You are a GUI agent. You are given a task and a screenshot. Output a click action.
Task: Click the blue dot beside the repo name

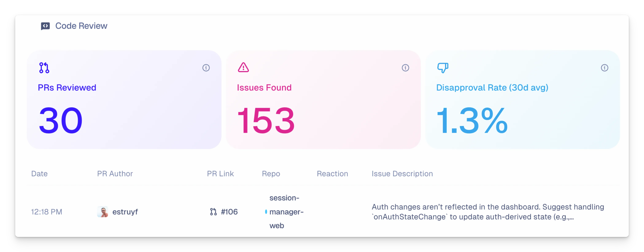pos(266,212)
